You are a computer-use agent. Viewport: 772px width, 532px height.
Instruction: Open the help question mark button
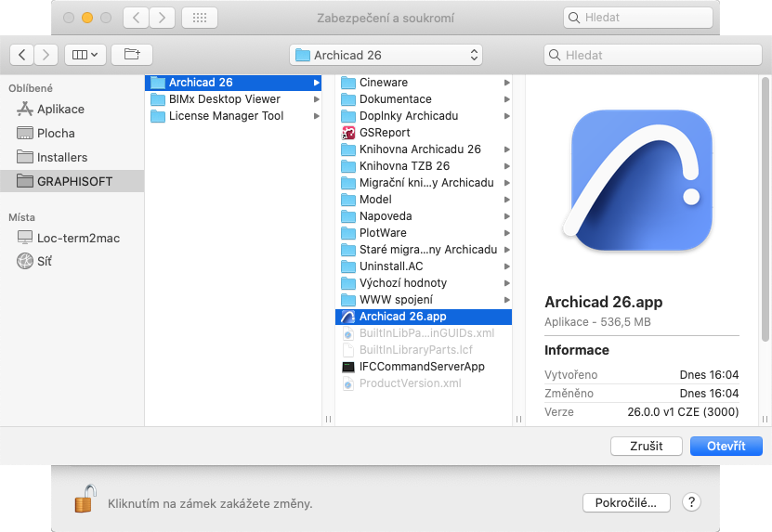(x=691, y=502)
